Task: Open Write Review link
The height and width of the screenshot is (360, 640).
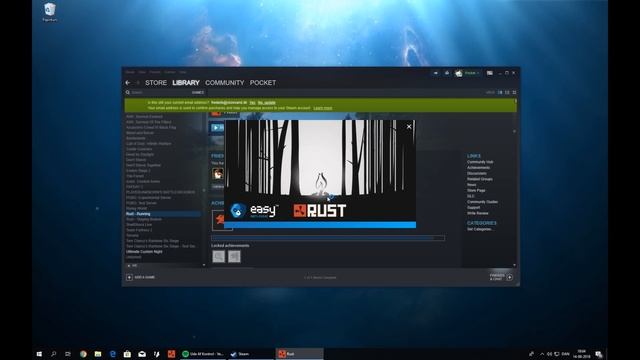Action: coord(478,213)
